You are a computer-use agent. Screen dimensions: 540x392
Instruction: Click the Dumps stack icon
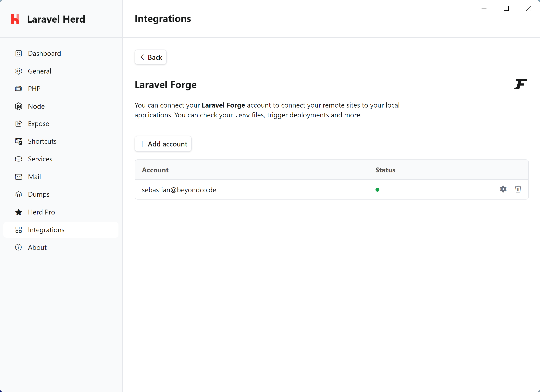point(18,194)
